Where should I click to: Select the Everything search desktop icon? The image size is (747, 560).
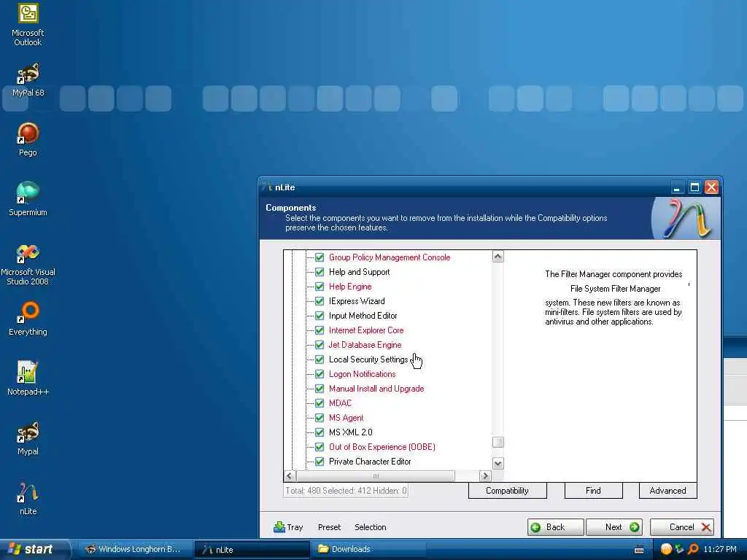click(x=28, y=319)
